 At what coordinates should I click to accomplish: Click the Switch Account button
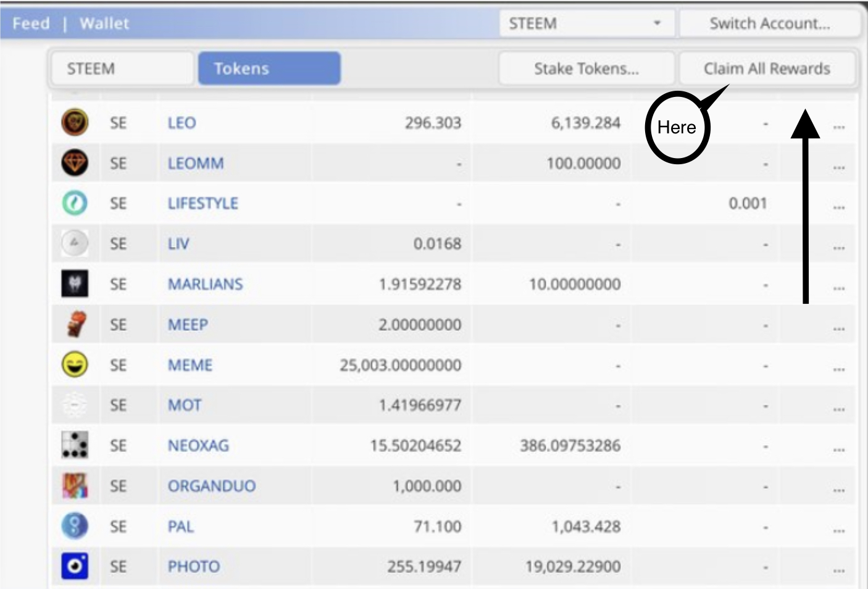click(x=769, y=23)
